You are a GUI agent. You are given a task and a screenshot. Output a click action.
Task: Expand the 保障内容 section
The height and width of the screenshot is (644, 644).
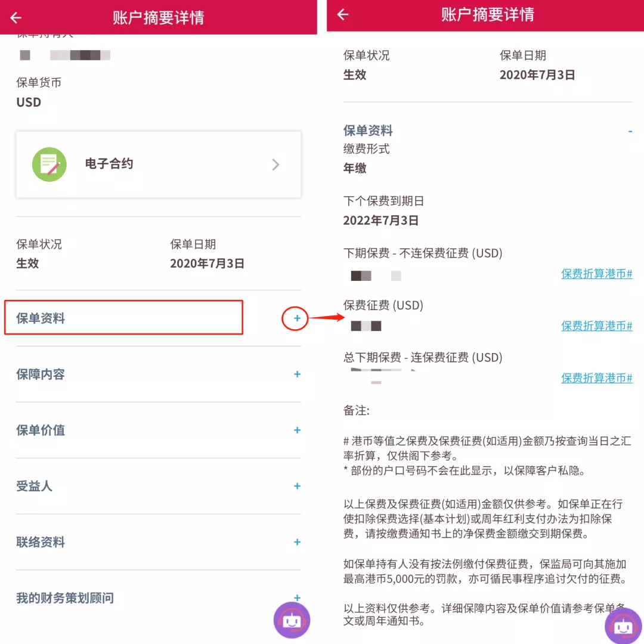298,374
